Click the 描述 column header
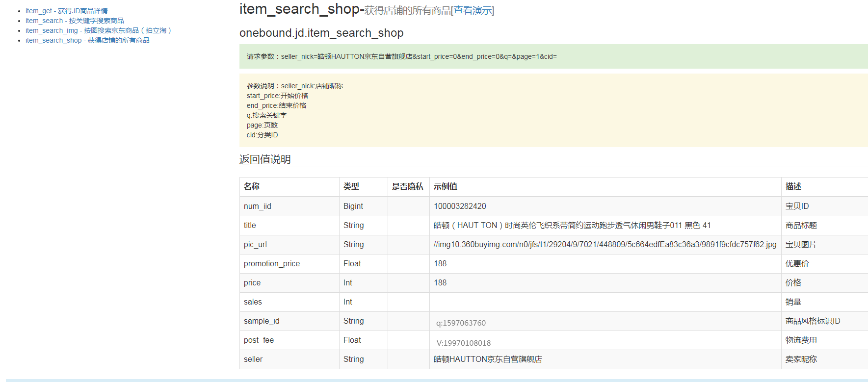 [x=793, y=186]
